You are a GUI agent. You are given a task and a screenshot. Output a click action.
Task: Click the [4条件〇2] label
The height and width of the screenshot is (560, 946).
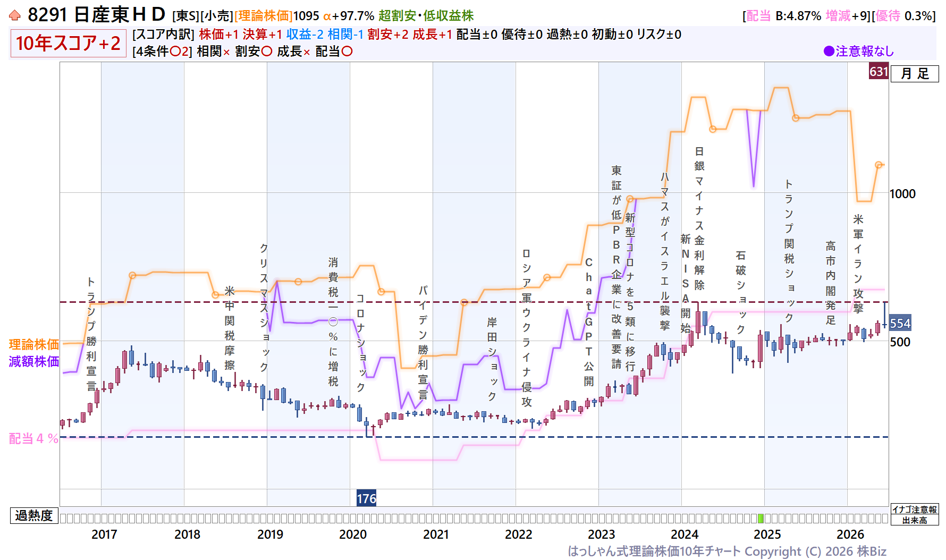click(x=162, y=52)
